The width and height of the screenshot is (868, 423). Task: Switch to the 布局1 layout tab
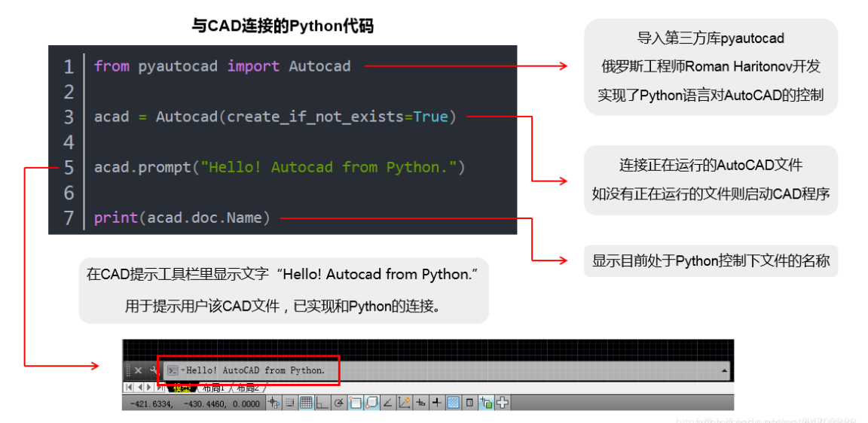[213, 388]
